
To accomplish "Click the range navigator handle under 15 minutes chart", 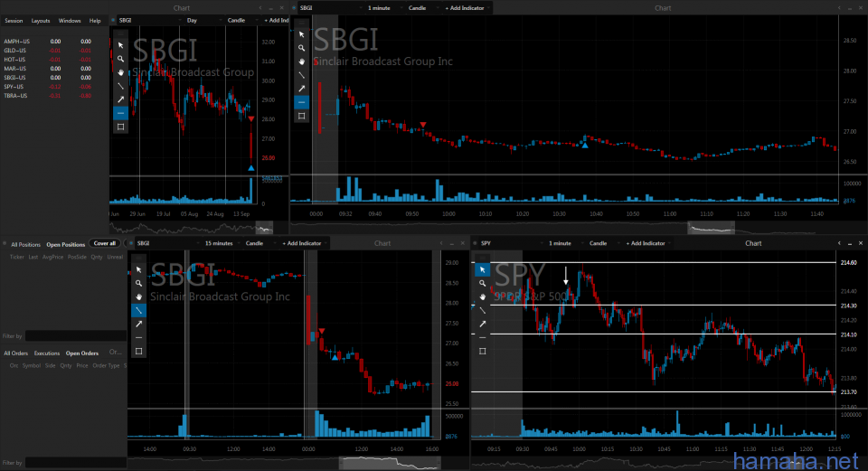I will (390, 463).
